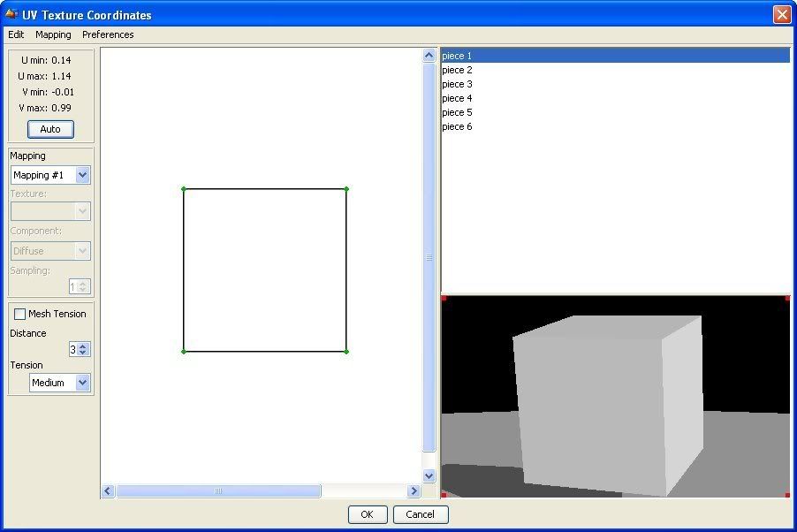Viewport: 797px width, 532px height.
Task: Open the Edit menu
Action: tap(16, 34)
